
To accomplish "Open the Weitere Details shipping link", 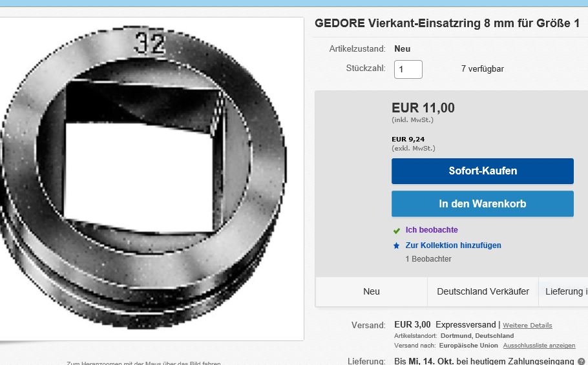I will pos(527,325).
